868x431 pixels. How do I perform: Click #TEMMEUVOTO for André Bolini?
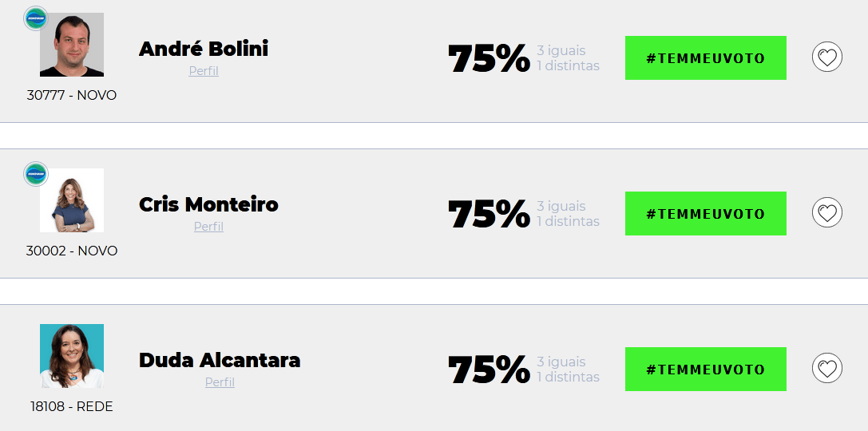[706, 58]
